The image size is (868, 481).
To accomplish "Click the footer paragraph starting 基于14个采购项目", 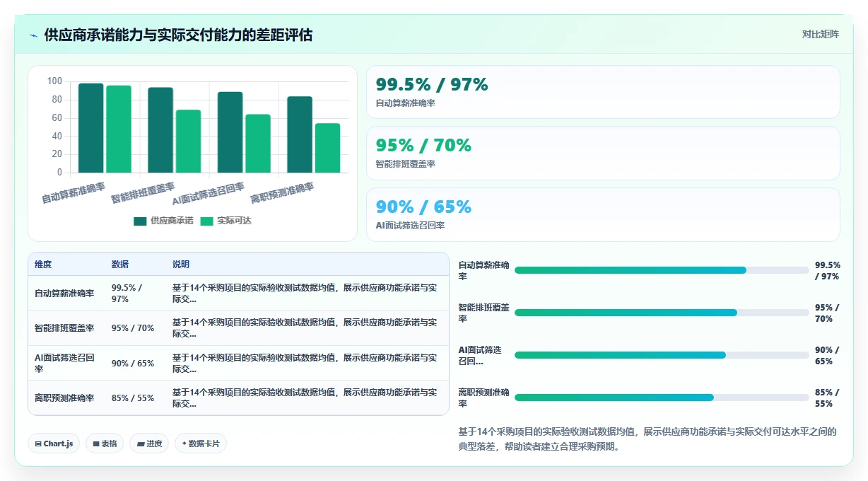I will [x=647, y=439].
